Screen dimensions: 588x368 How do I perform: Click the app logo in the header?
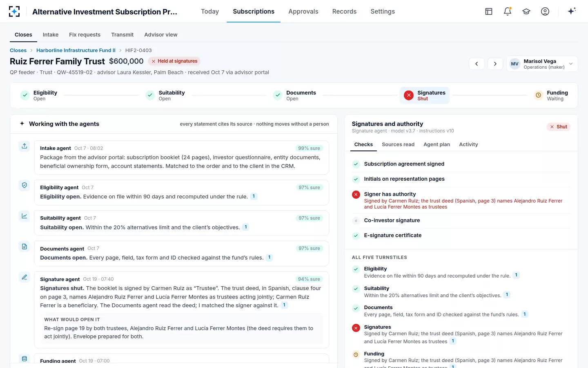pos(14,11)
